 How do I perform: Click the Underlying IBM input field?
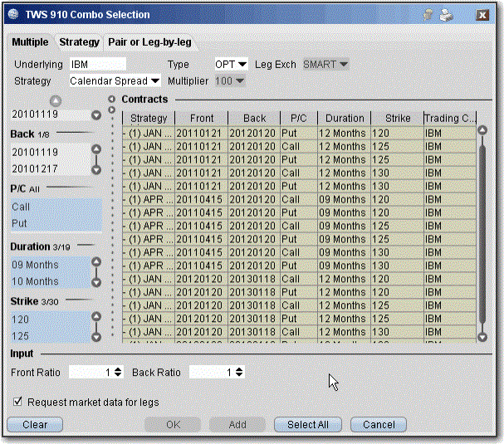[96, 64]
